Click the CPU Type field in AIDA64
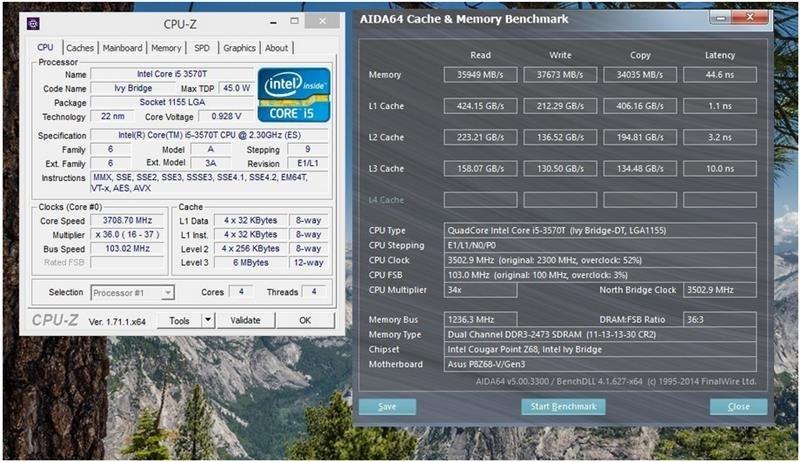This screenshot has width=800, height=462. click(x=600, y=230)
